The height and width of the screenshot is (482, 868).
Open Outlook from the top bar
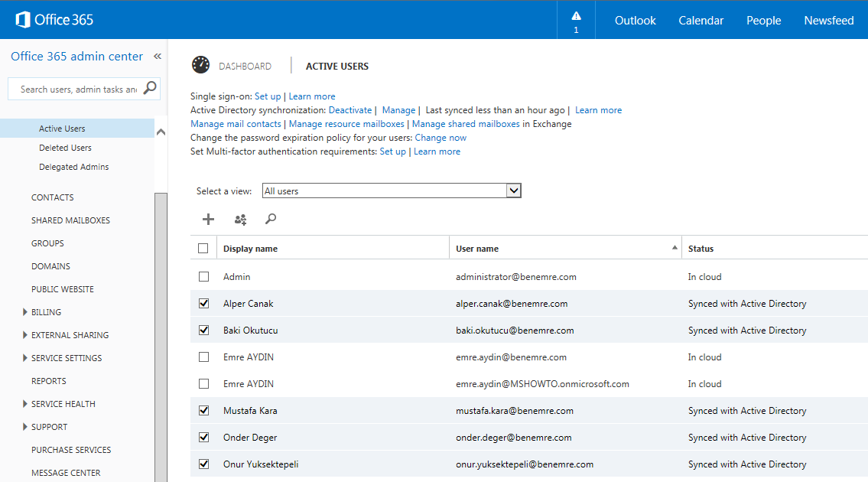635,21
